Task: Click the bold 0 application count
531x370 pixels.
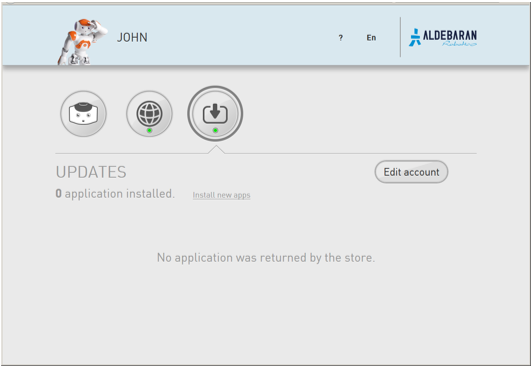Action: [x=59, y=194]
